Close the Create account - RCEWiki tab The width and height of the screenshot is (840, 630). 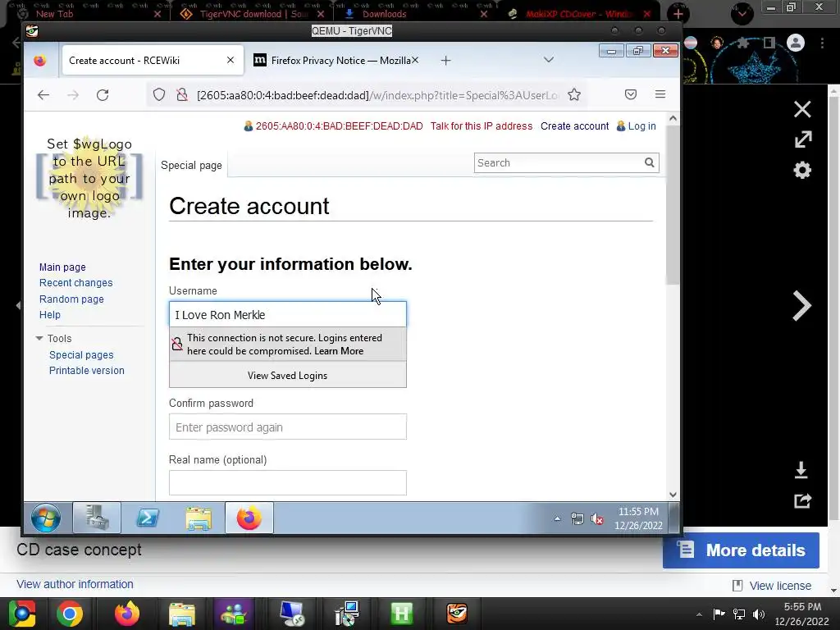coord(231,60)
